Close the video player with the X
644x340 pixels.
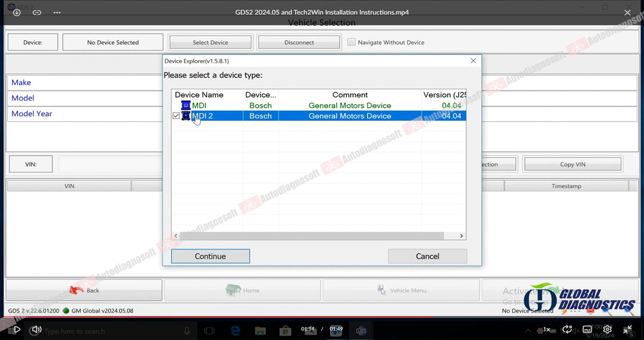click(x=627, y=13)
